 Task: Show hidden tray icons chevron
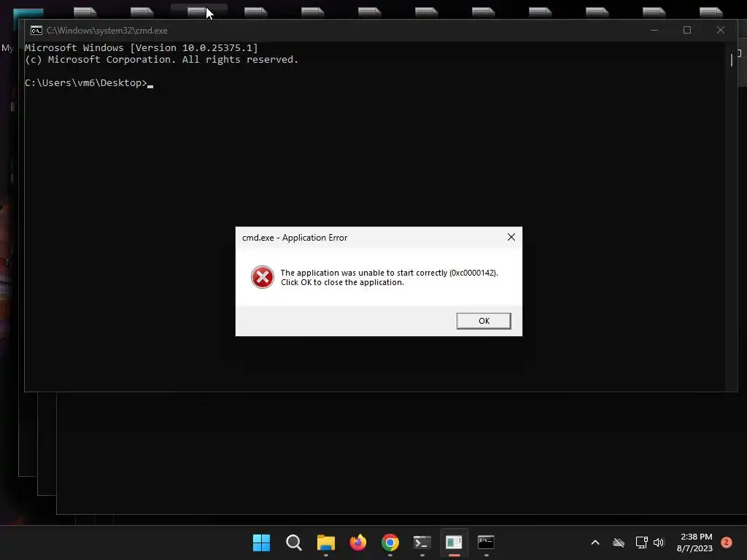pos(595,542)
